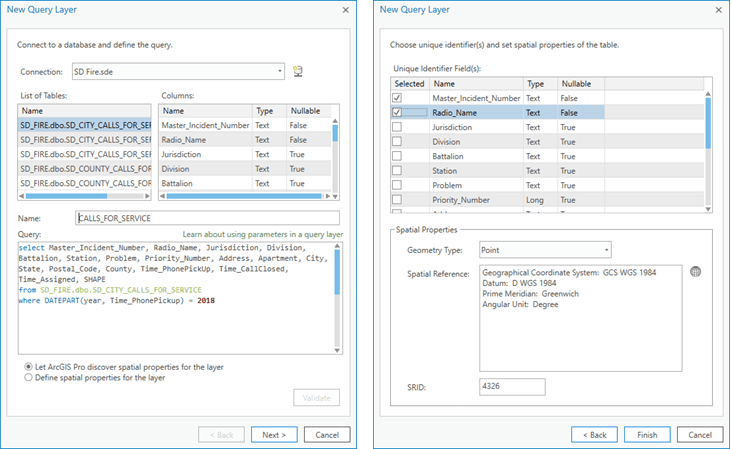Click Nullable header in identifier table
The height and width of the screenshot is (449, 732).
click(x=581, y=84)
